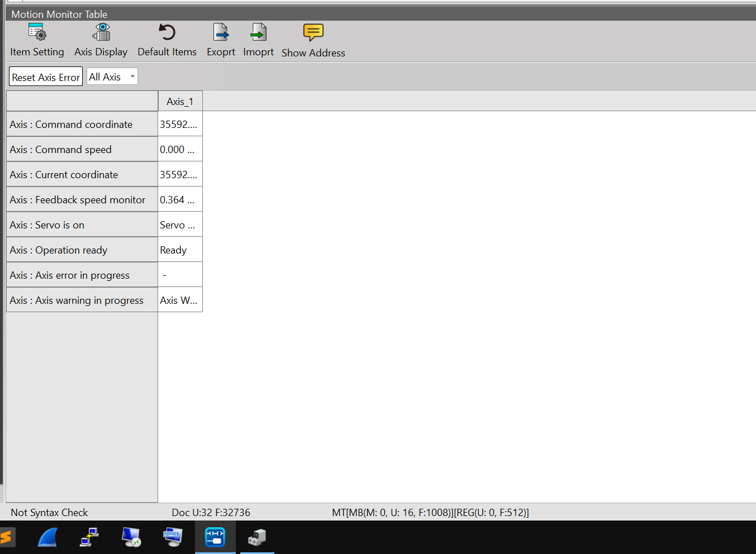The width and height of the screenshot is (756, 554).
Task: Select the Operation ready value cell
Action: pyautogui.click(x=180, y=250)
